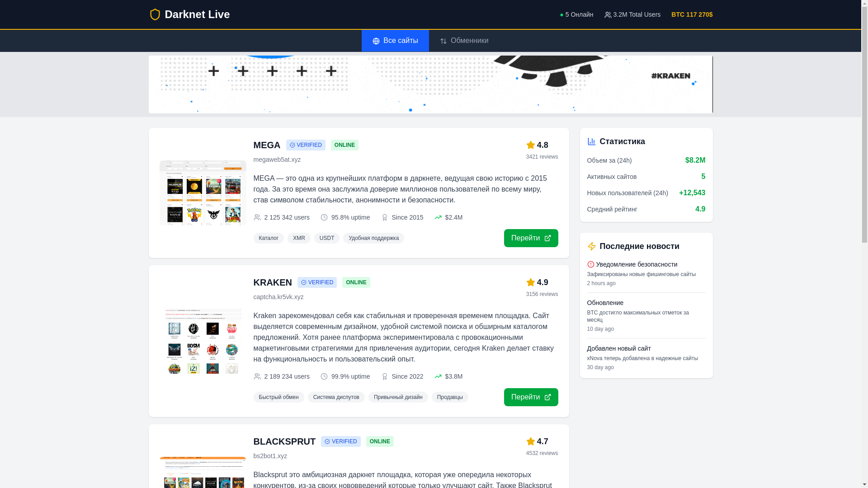868x488 pixels.
Task: Click the Система диспутов tag
Action: tap(336, 397)
